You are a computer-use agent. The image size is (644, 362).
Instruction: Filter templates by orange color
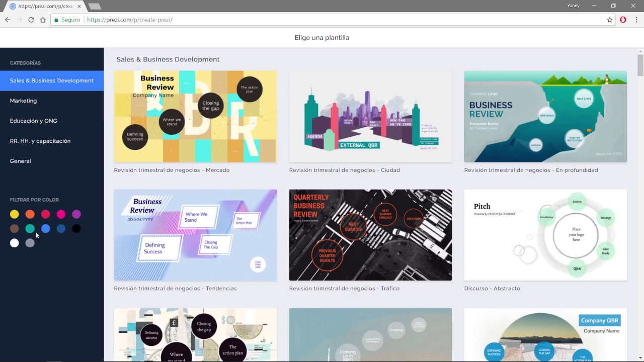point(30,214)
